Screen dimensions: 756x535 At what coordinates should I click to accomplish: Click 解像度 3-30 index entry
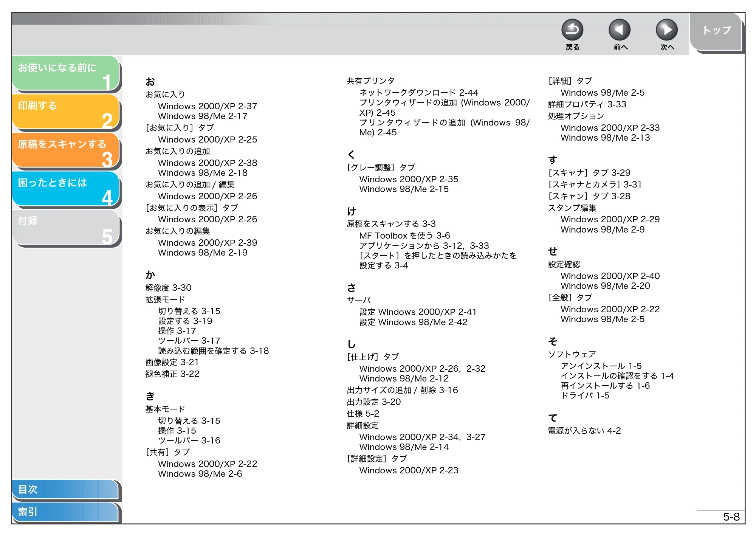coord(168,288)
